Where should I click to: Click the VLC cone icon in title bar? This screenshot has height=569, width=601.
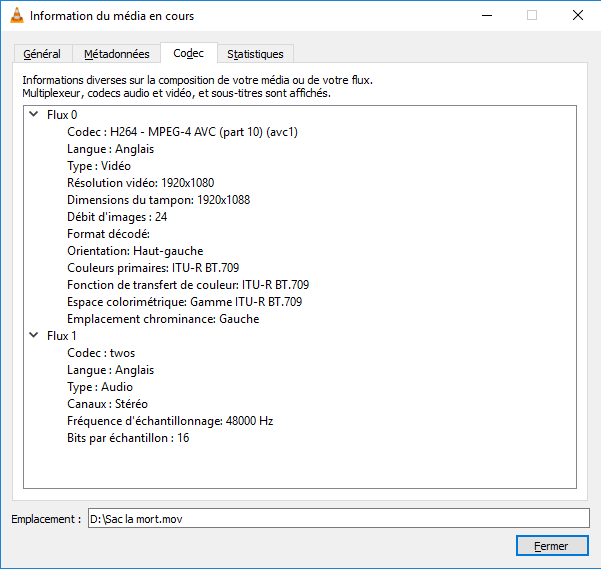[16, 15]
